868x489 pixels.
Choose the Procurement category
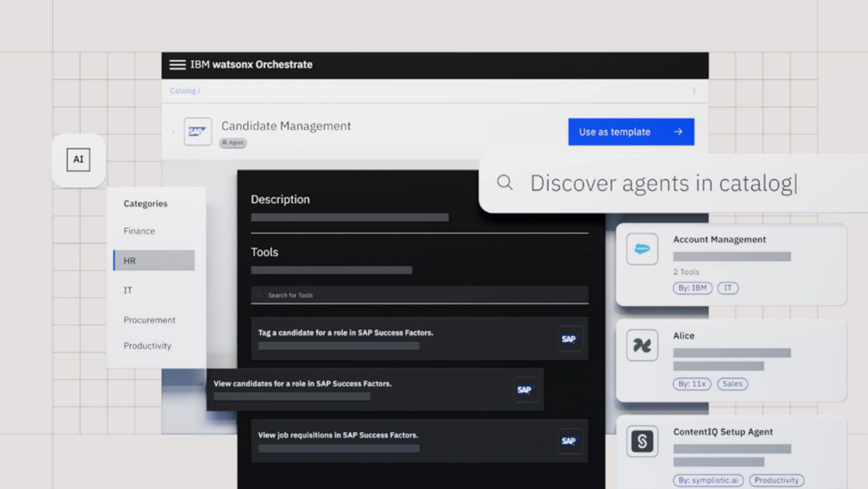point(150,320)
